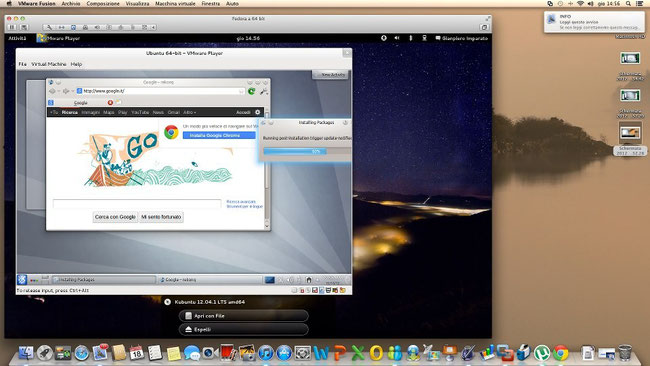
Task: Click the Cerca con Google button
Action: tap(115, 217)
